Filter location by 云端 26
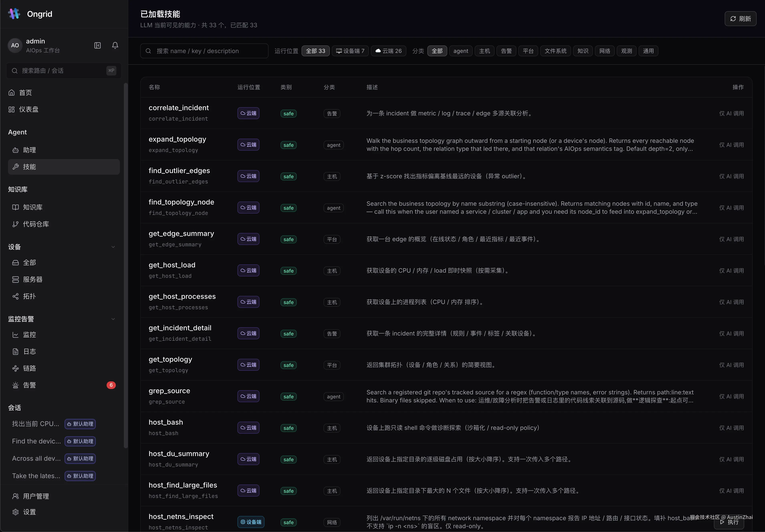The image size is (765, 532). [x=388, y=51]
